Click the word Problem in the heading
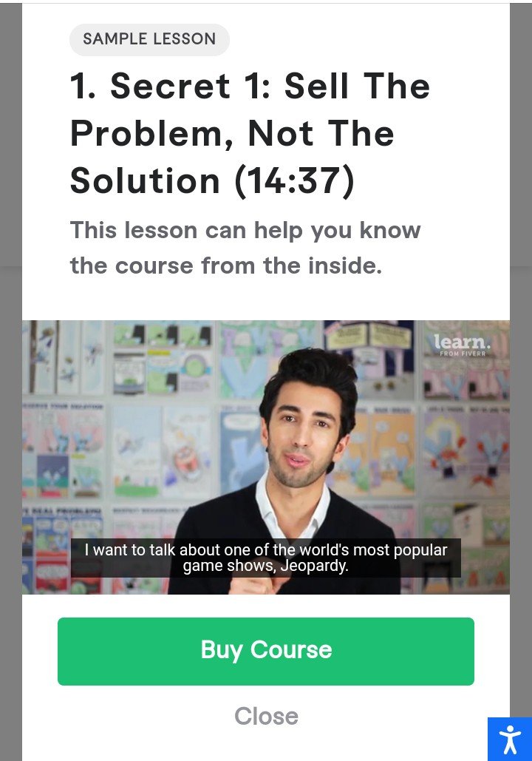The image size is (532, 761). pos(151,135)
